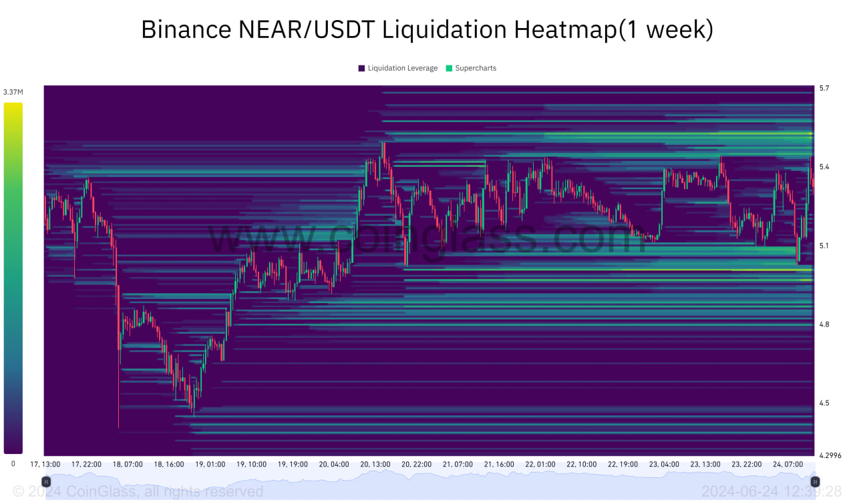The image size is (855, 504).
Task: Click the 21, 16:00 time axis label
Action: click(x=499, y=464)
